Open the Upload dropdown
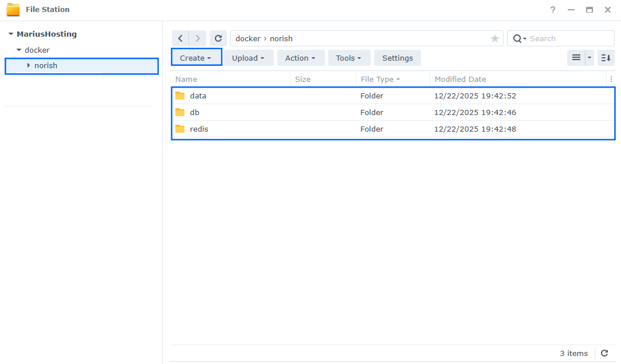Image resolution: width=621 pixels, height=364 pixels. 249,57
